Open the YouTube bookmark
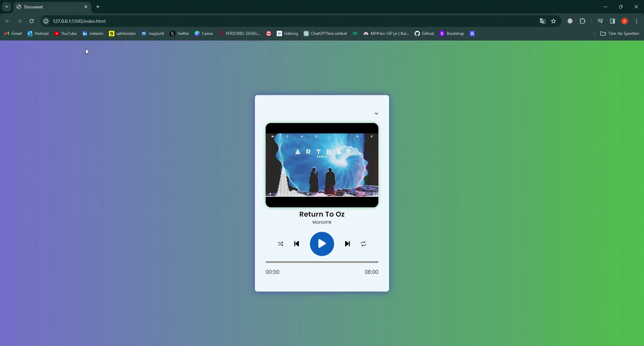644x346 pixels. 65,34
